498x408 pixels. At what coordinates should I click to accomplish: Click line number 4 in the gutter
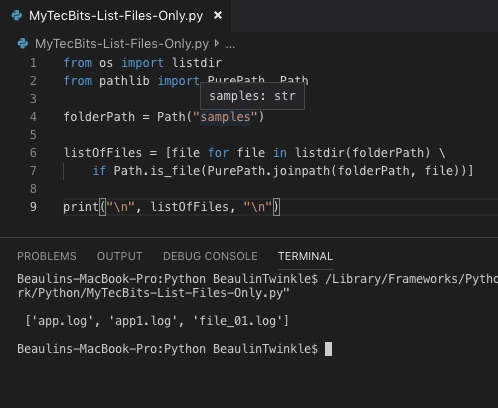[x=33, y=117]
